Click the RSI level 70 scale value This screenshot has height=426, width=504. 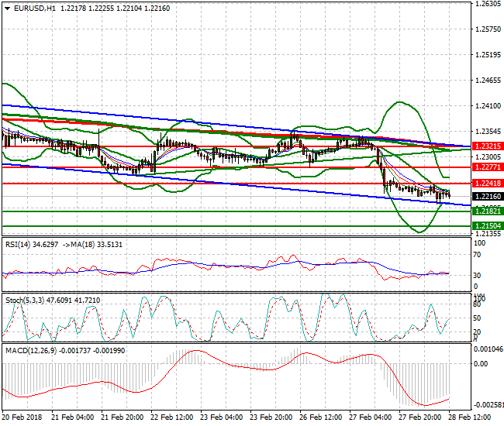[478, 255]
